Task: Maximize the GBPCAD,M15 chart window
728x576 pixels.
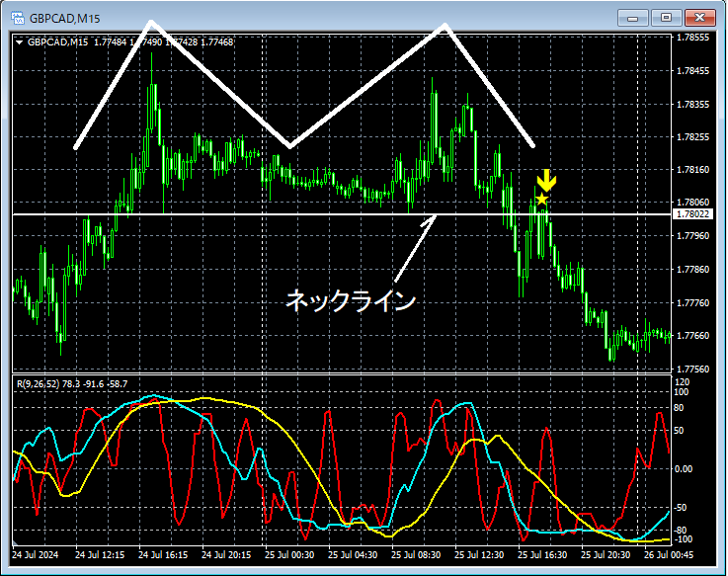Action: point(666,18)
